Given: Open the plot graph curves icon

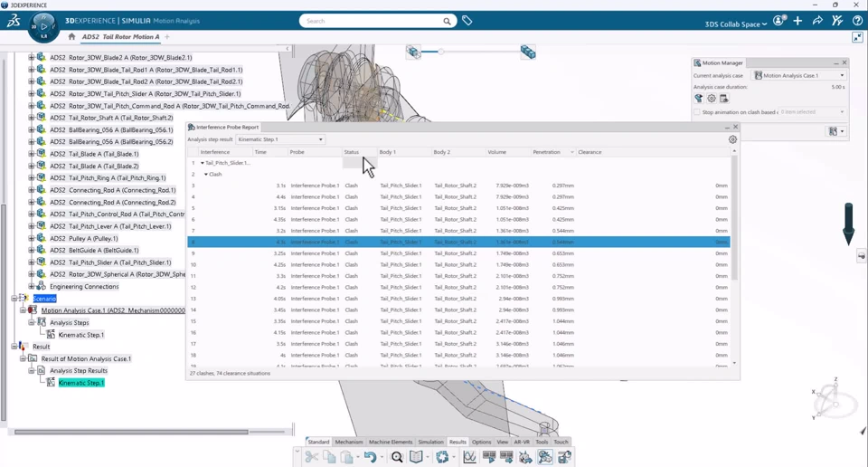Looking at the screenshot, I should [x=470, y=457].
